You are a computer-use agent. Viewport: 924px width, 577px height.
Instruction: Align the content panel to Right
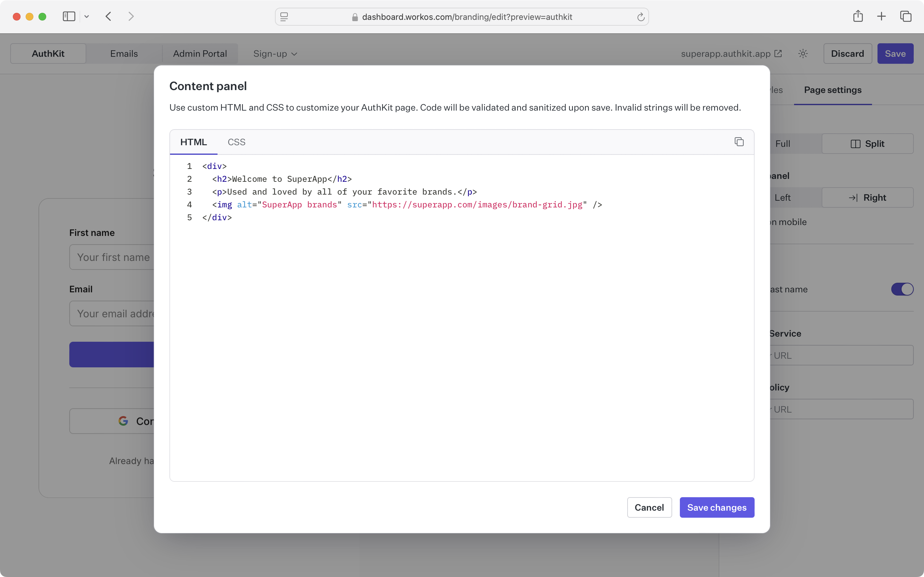[x=868, y=197]
